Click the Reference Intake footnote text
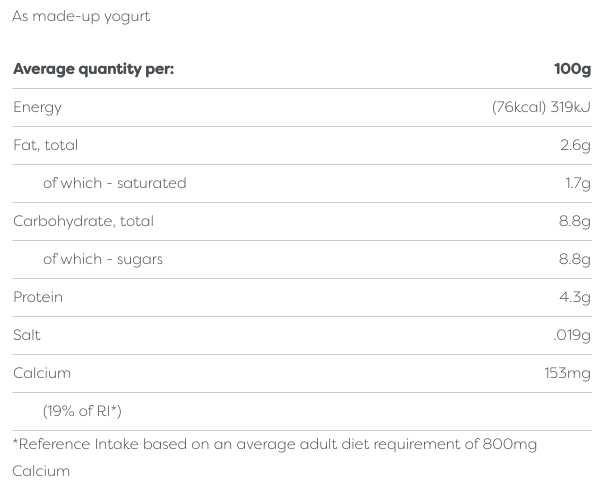 pos(274,444)
